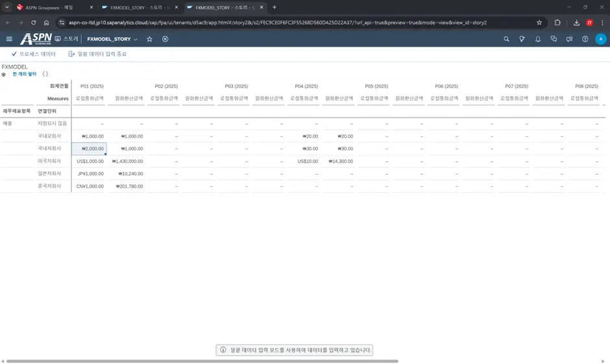This screenshot has width=610, height=364.
Task: Close the story with the circled X icon
Action: (165, 39)
